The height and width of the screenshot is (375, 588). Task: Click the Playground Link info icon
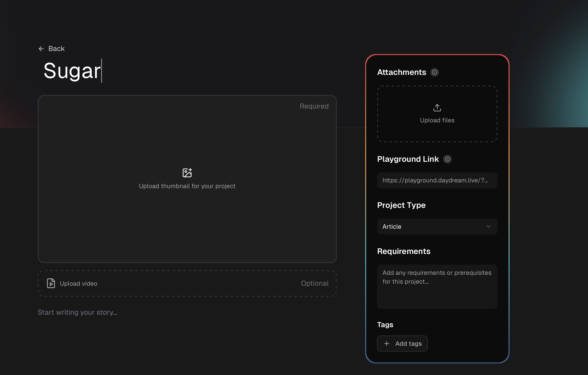pyautogui.click(x=447, y=159)
